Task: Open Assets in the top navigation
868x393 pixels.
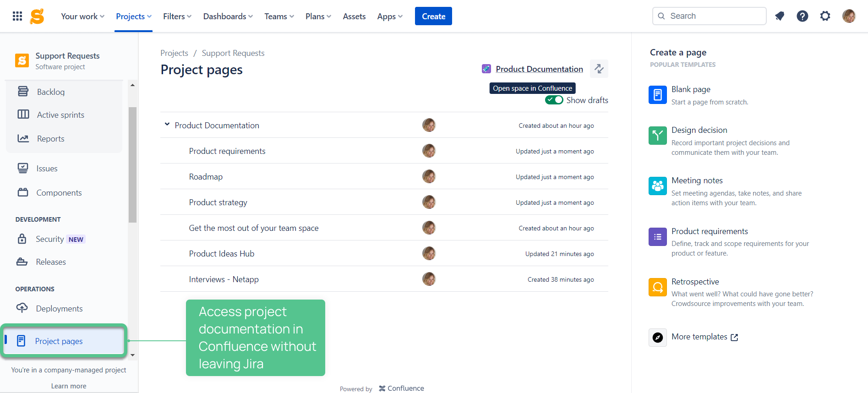Action: 354,16
